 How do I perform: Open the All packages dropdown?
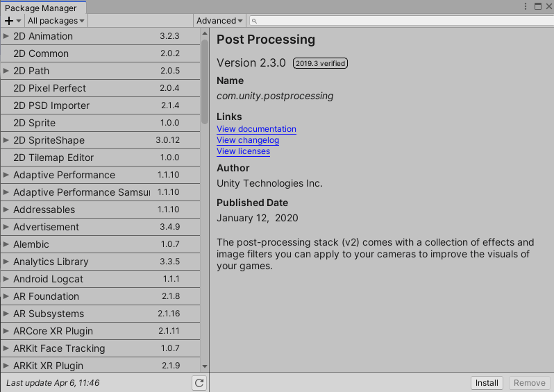tap(56, 21)
